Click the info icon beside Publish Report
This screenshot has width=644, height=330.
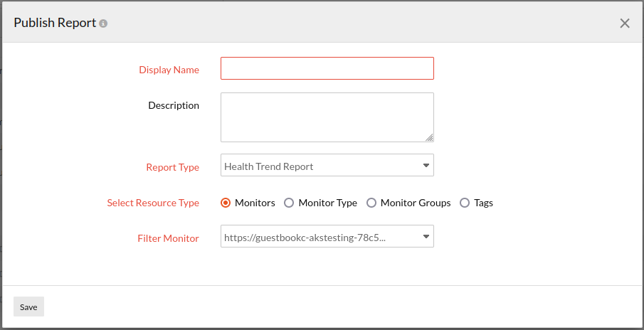click(x=103, y=23)
